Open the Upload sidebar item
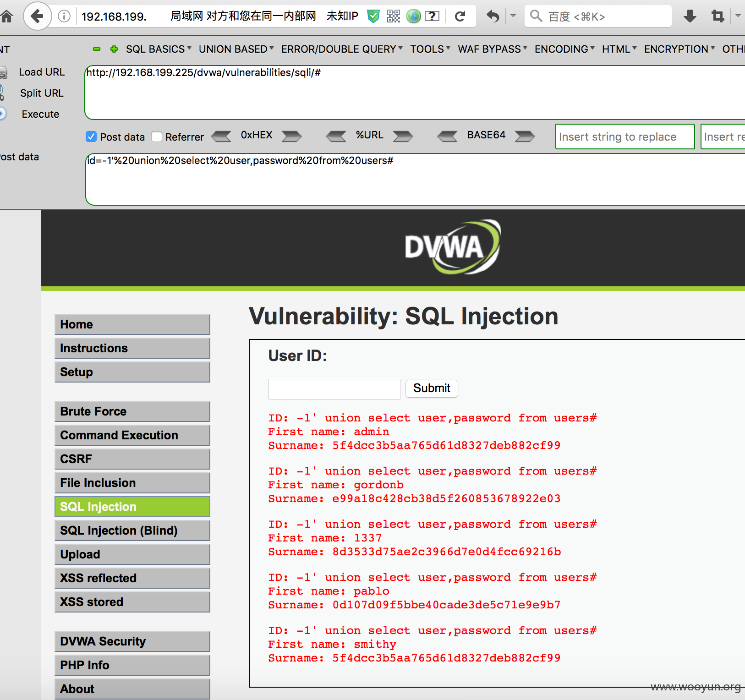The image size is (745, 700). pyautogui.click(x=132, y=554)
